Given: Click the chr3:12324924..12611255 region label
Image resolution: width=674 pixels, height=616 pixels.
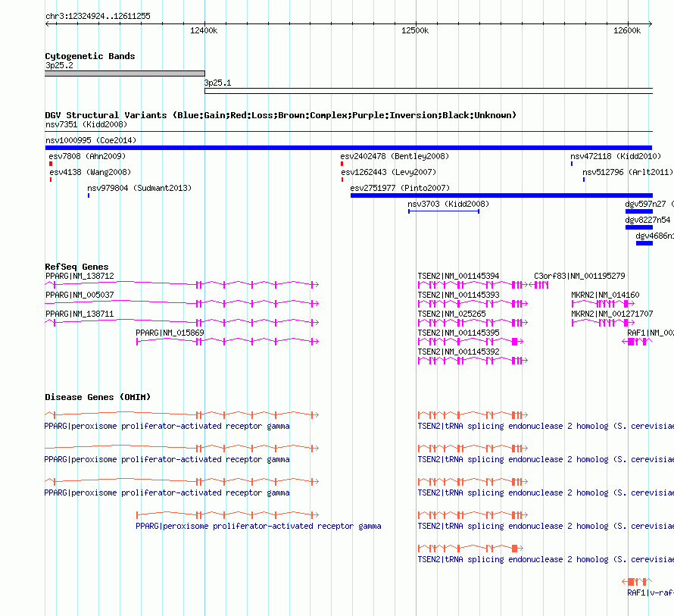Looking at the screenshot, I should click(x=98, y=17).
